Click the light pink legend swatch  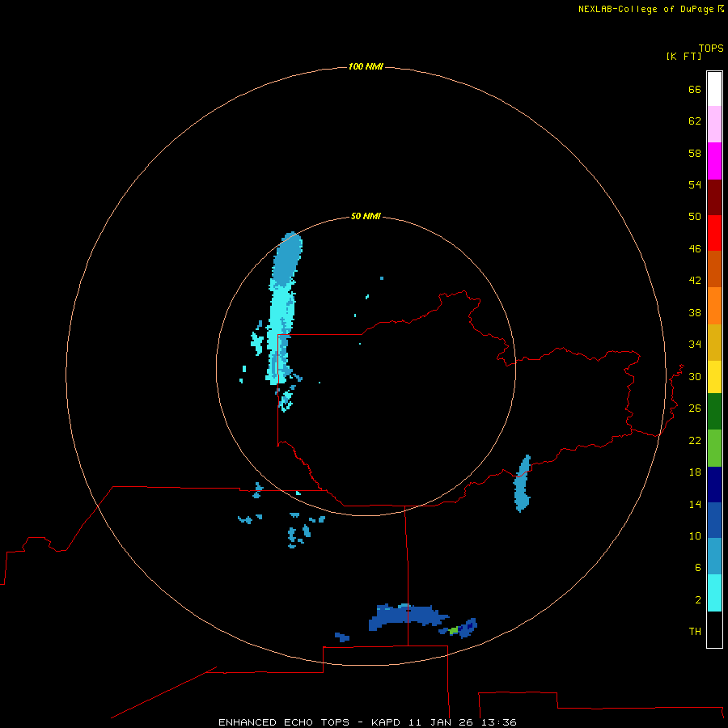[714, 124]
